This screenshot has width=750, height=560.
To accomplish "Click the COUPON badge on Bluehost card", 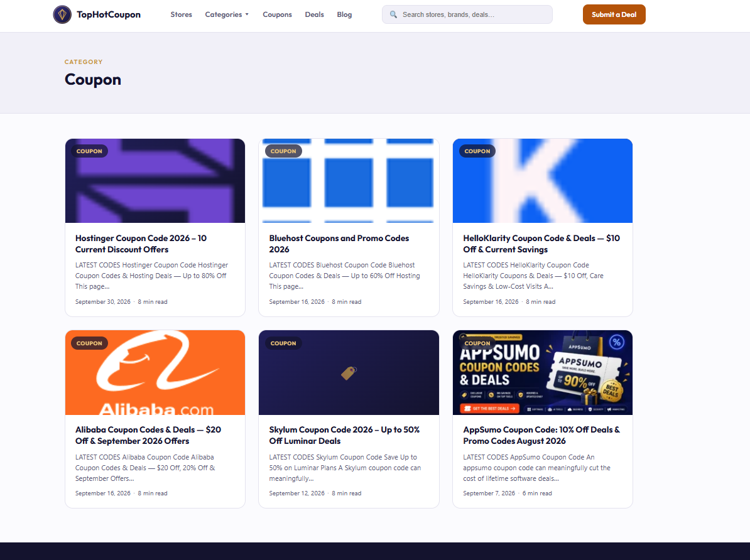I will 283,151.
